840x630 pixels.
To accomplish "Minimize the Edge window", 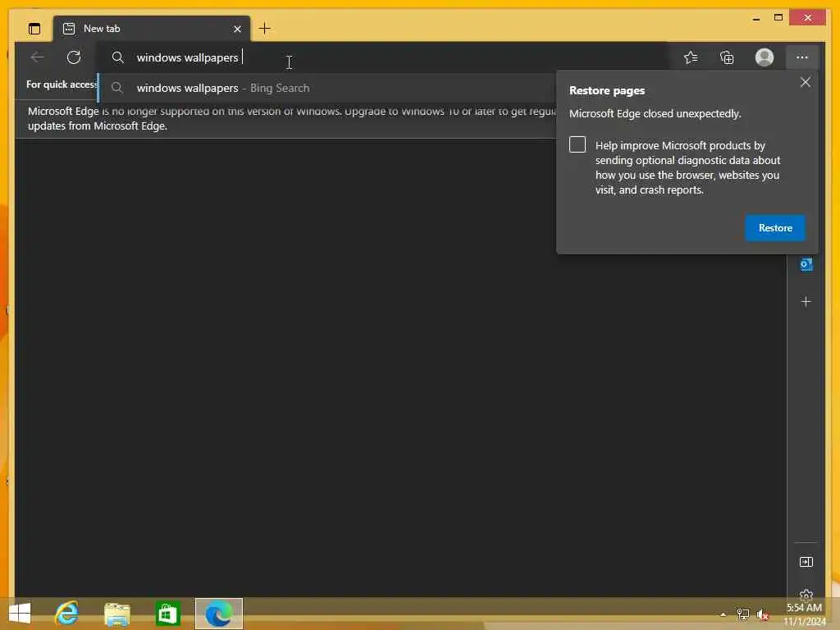I will 756,18.
